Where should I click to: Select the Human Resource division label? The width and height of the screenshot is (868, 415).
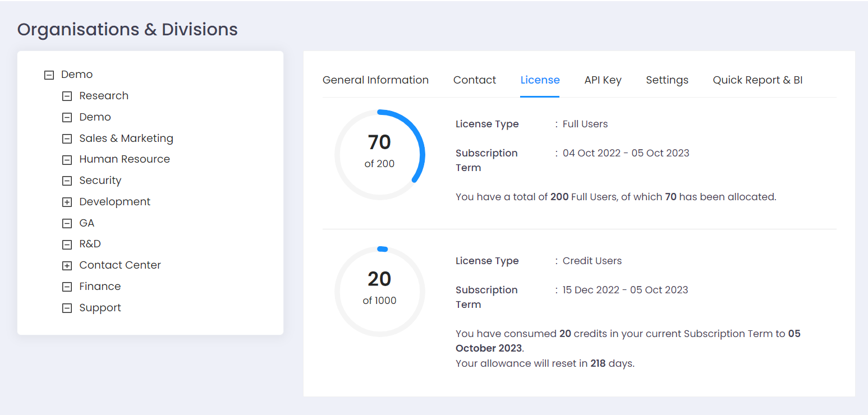tap(125, 159)
